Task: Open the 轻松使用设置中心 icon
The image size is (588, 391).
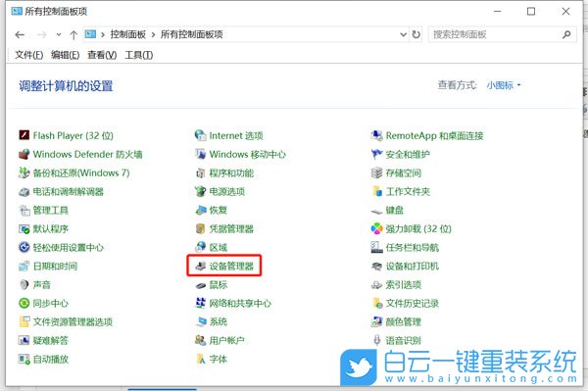Action: [x=24, y=247]
